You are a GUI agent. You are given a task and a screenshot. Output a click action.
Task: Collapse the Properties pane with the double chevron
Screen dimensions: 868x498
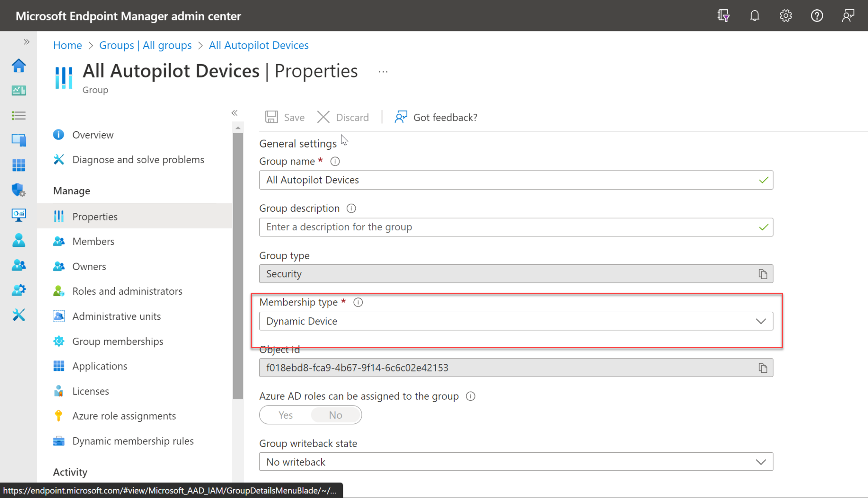(234, 113)
